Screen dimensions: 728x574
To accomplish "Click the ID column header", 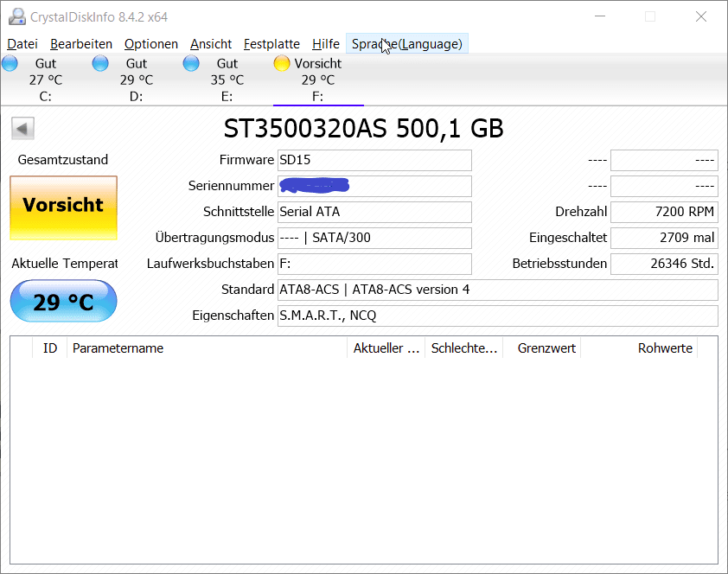I will (x=49, y=348).
